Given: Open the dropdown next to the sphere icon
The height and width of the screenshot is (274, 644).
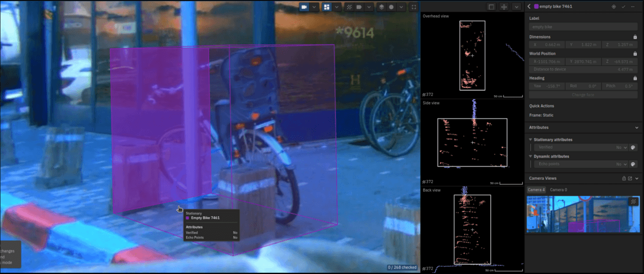Looking at the screenshot, I should [x=401, y=7].
